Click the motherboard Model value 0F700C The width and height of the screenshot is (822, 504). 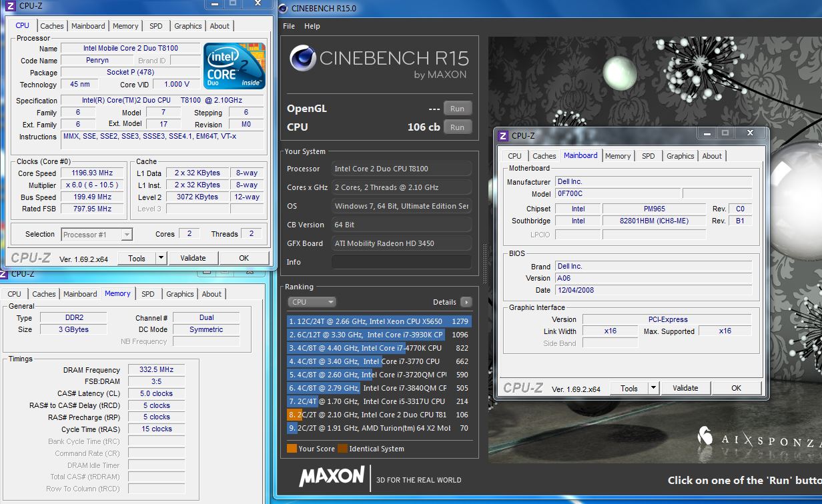618,194
